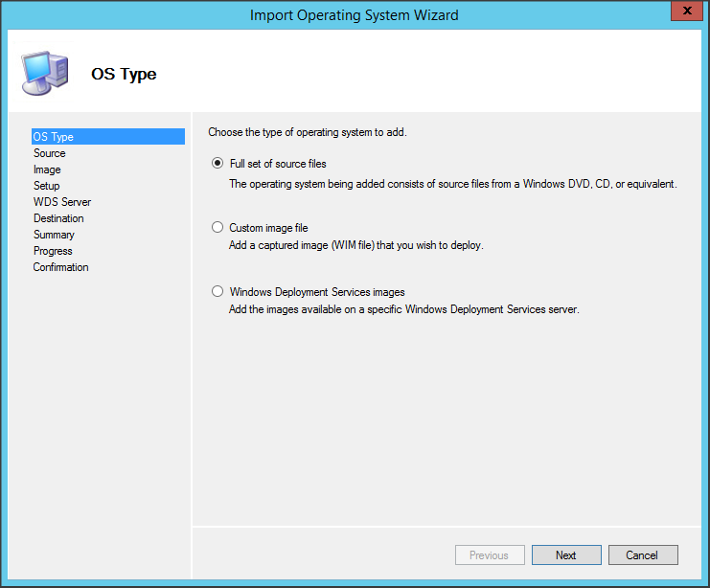Select the Progress step in sidebar

(53, 251)
